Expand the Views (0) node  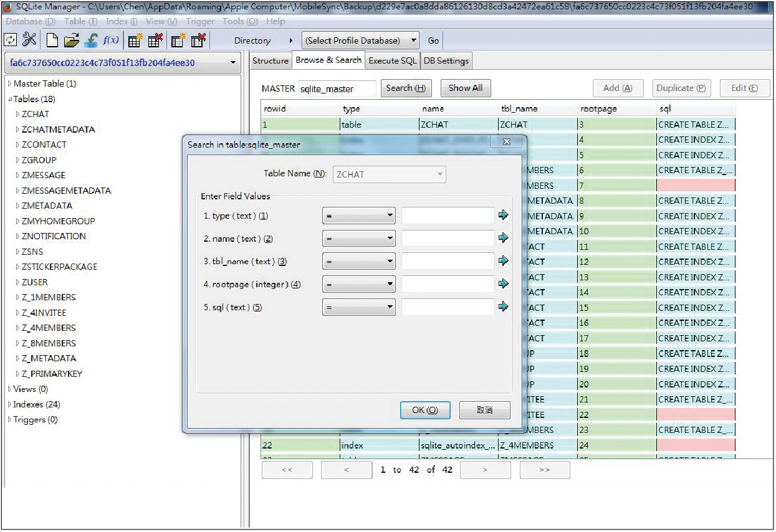pos(9,389)
